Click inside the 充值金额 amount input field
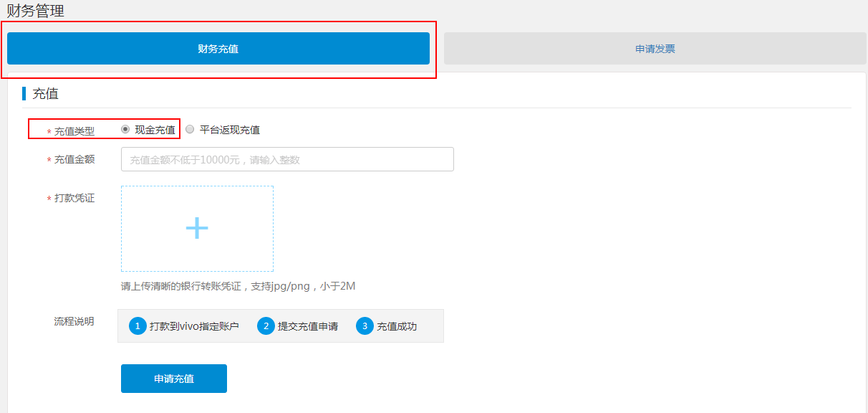 tap(286, 158)
